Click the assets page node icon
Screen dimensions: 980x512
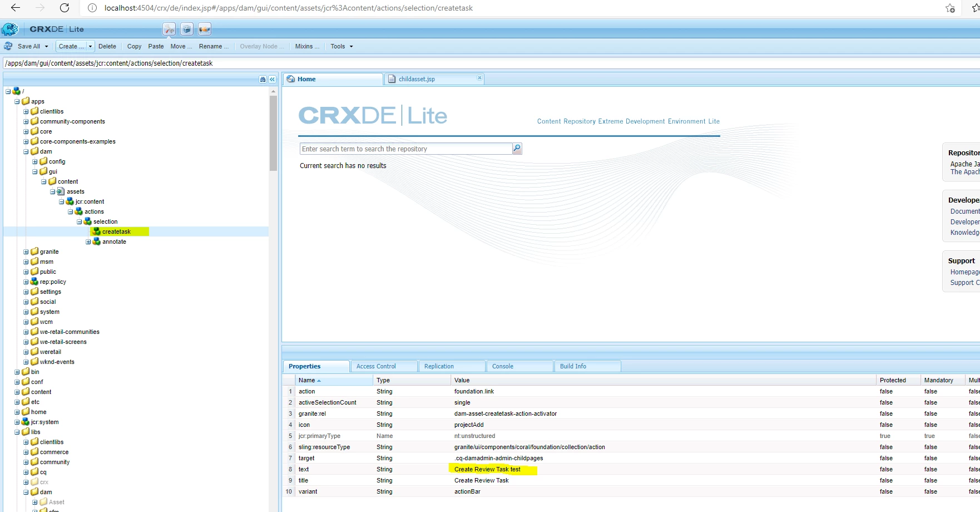pos(61,191)
